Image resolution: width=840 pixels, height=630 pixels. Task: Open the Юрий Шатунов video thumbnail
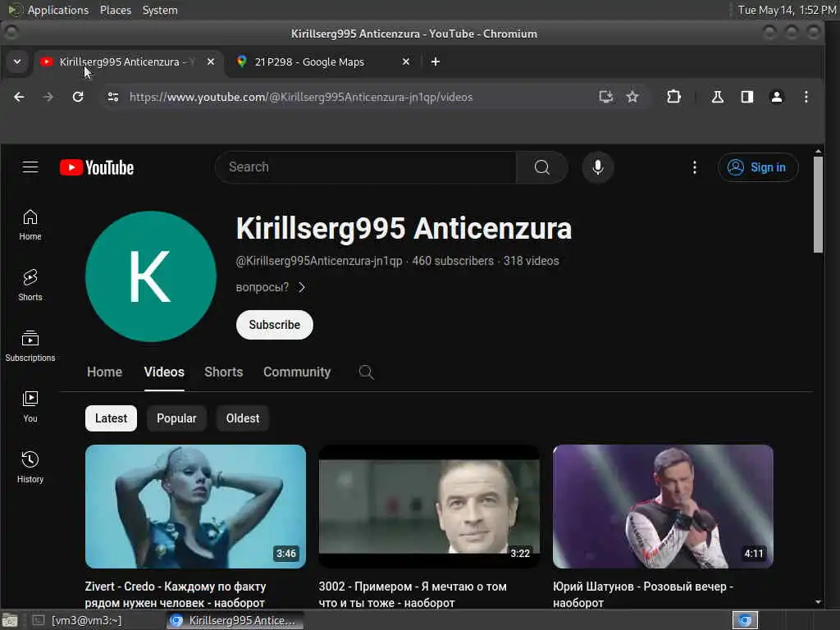coord(663,506)
